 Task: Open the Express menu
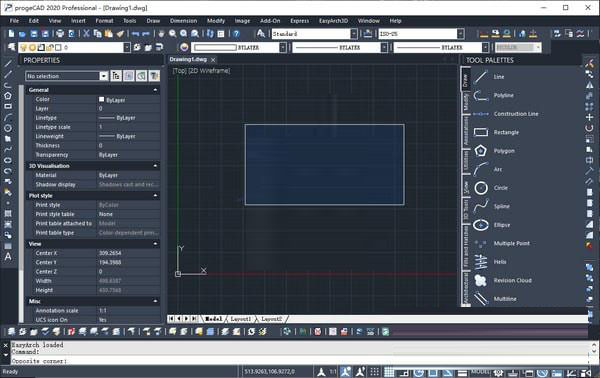(300, 21)
